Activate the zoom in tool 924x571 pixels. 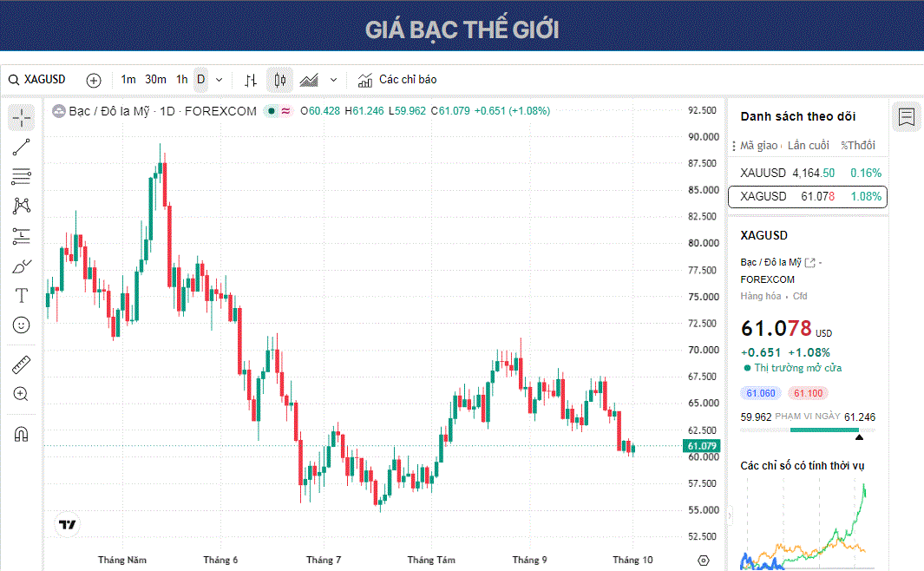[x=21, y=394]
